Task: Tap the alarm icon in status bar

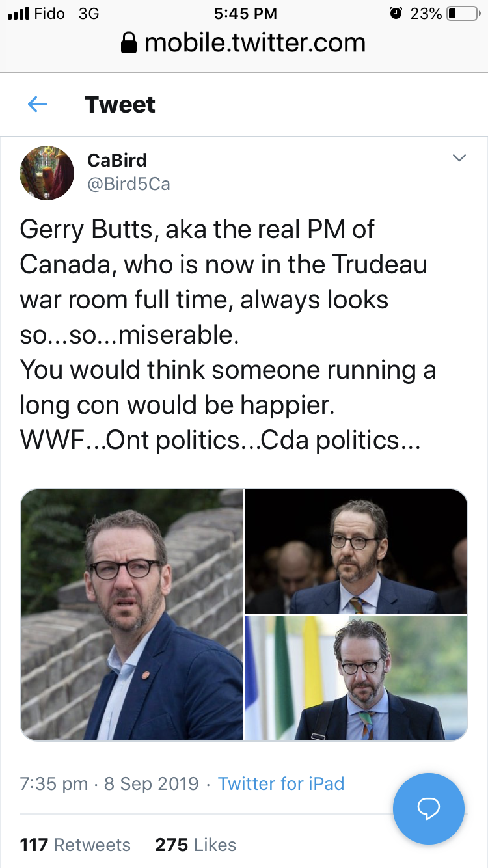Action: pyautogui.click(x=395, y=13)
